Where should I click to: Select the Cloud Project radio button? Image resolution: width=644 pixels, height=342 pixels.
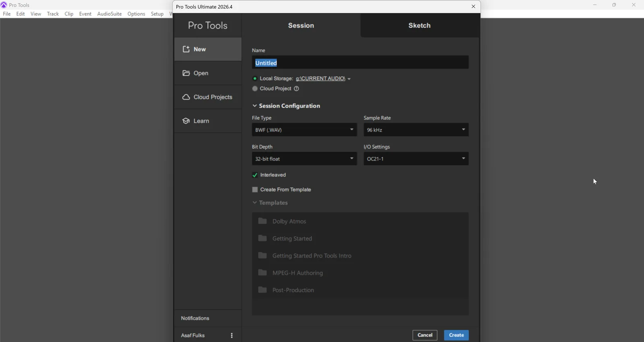[x=255, y=89]
